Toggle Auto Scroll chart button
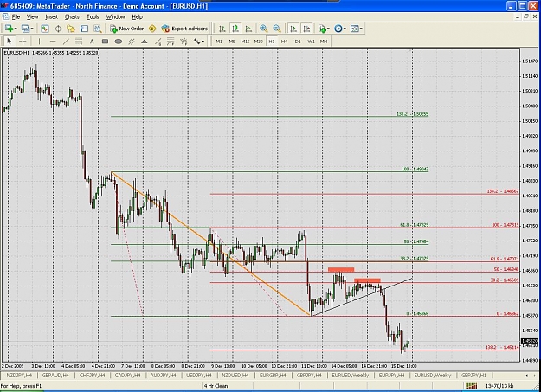541x392 pixels. coord(293,29)
